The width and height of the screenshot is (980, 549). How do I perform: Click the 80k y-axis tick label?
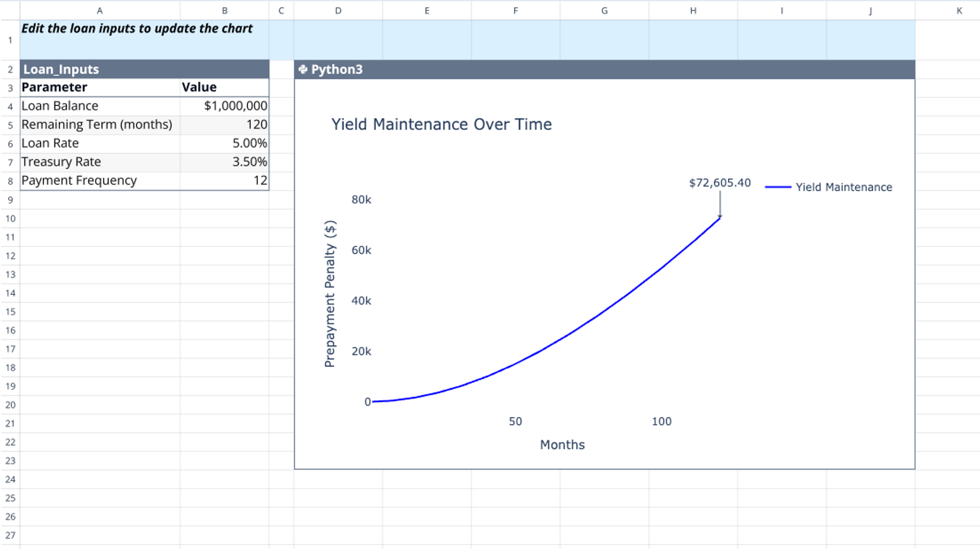tap(361, 199)
